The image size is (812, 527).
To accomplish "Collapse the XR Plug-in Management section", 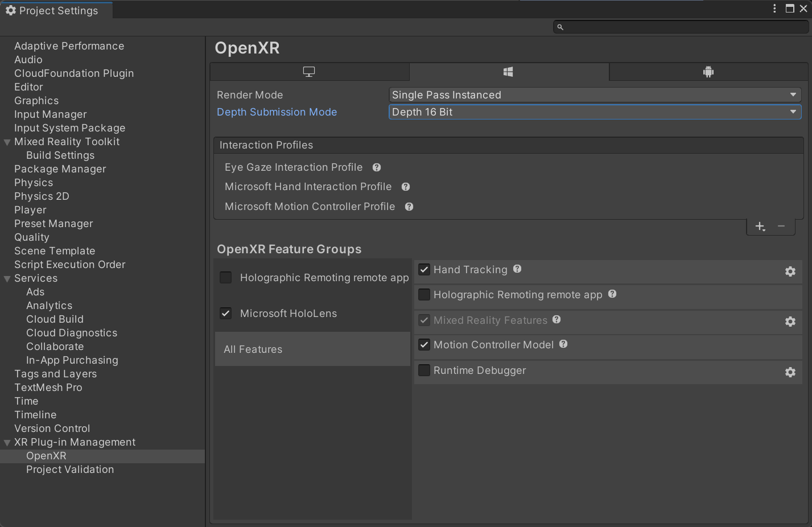I will coord(7,443).
